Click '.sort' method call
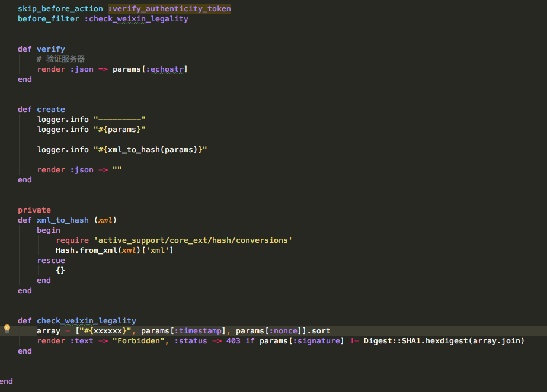Viewport: 547px width, 392px height. pyautogui.click(x=318, y=331)
